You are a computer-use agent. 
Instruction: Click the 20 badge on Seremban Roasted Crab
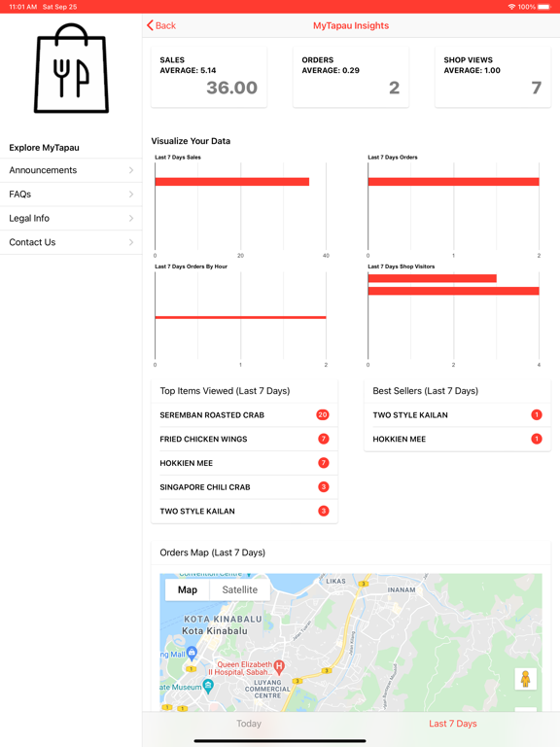[323, 415]
